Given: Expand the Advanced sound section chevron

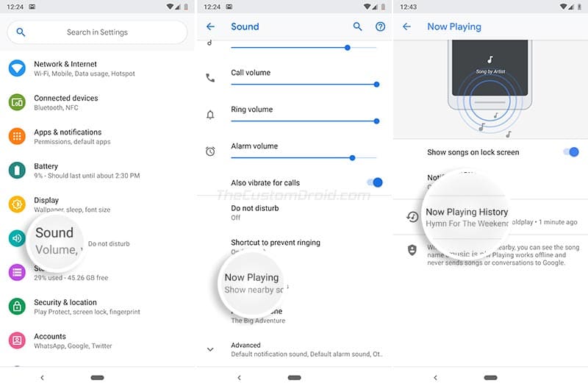Looking at the screenshot, I should 210,349.
